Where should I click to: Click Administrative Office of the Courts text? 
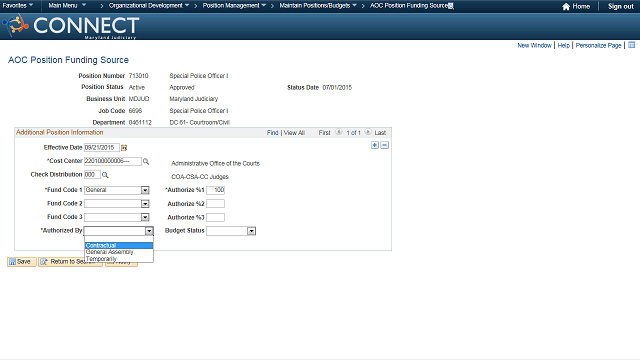[216, 163]
